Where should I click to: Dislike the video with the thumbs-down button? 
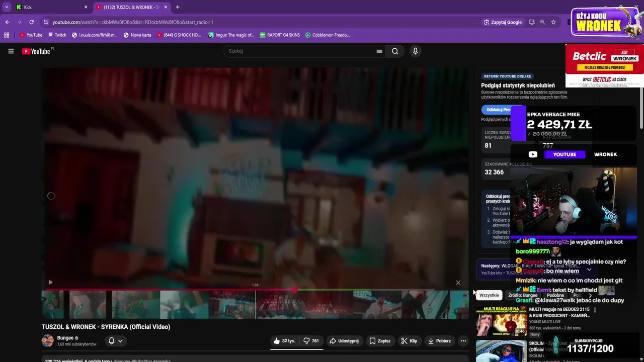tap(311, 341)
